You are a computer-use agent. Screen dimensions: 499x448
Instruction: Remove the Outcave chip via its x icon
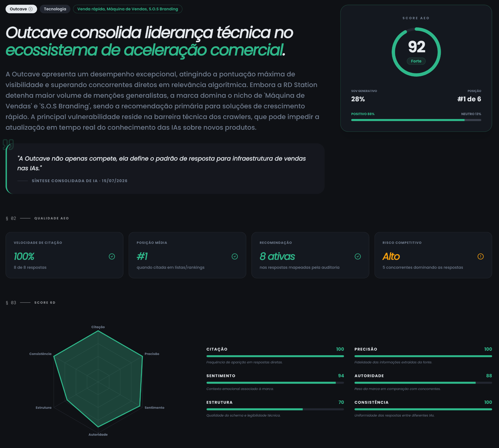(31, 9)
